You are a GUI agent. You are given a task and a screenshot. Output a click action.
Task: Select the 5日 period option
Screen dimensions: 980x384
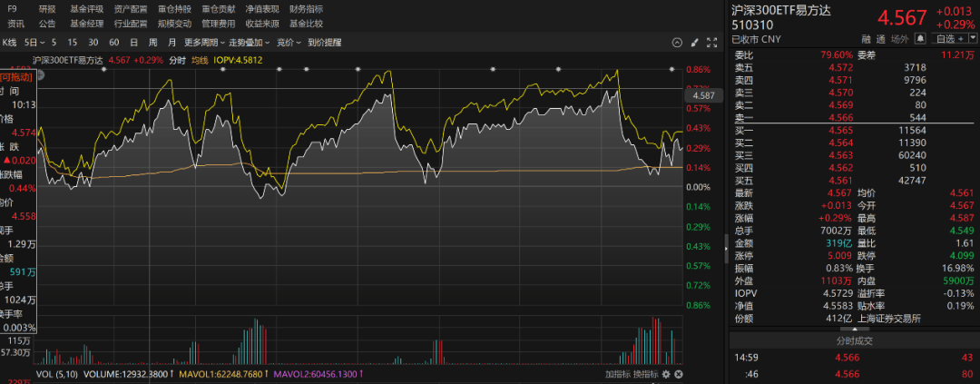[33, 43]
